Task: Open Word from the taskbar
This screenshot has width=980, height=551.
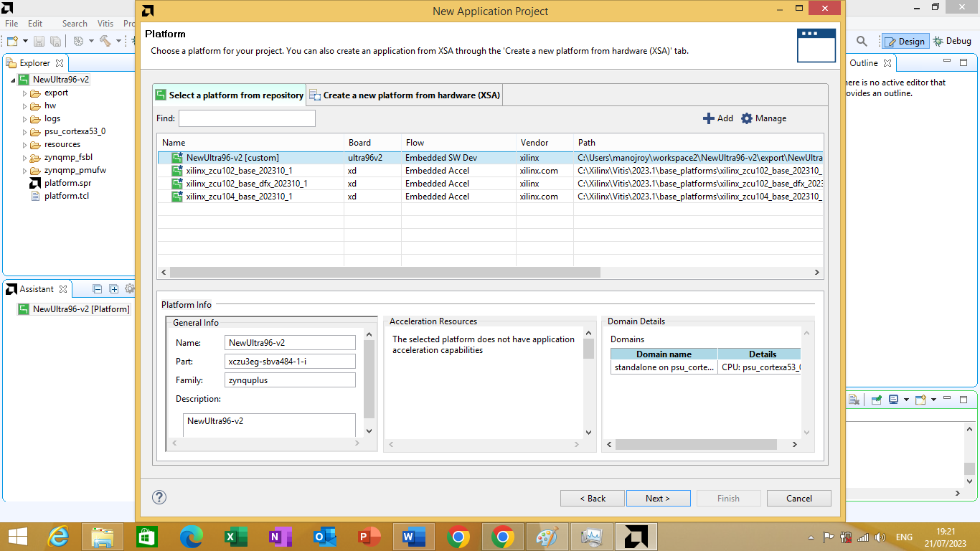Action: pos(414,537)
